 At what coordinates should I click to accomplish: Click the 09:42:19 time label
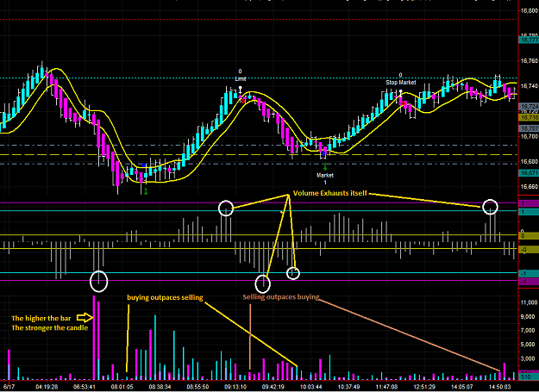(273, 387)
